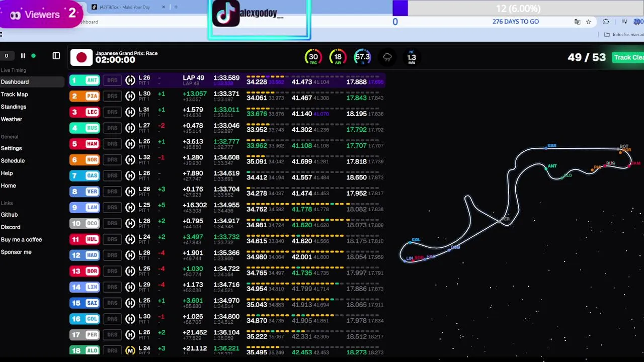Click the rain cloud weather icon
Image resolution: width=644 pixels, height=362 pixels.
(387, 57)
